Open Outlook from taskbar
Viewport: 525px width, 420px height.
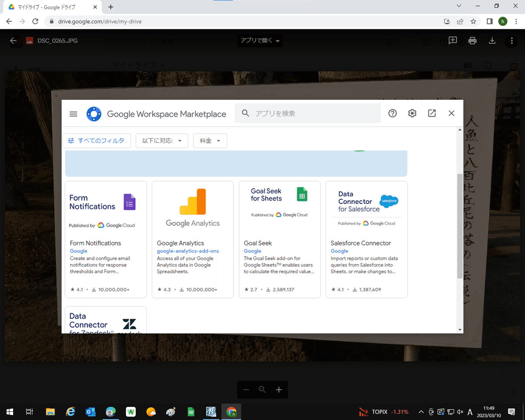[x=91, y=412]
